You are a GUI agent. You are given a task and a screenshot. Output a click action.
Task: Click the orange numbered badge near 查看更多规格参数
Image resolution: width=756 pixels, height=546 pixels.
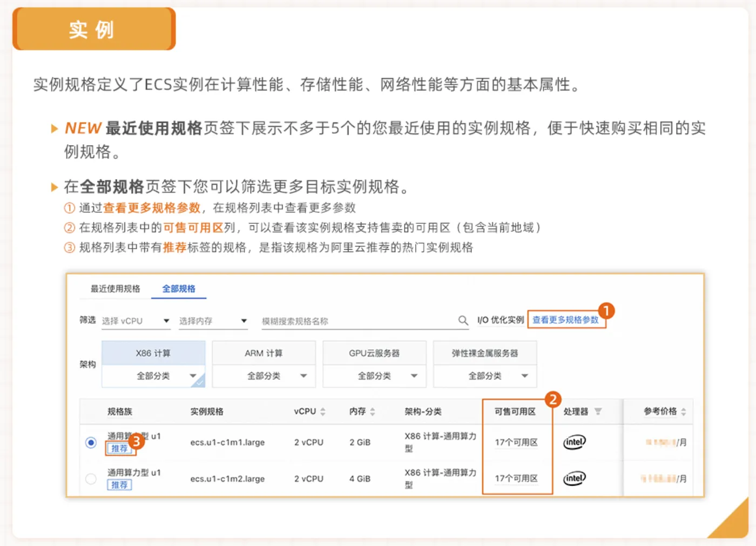[607, 311]
